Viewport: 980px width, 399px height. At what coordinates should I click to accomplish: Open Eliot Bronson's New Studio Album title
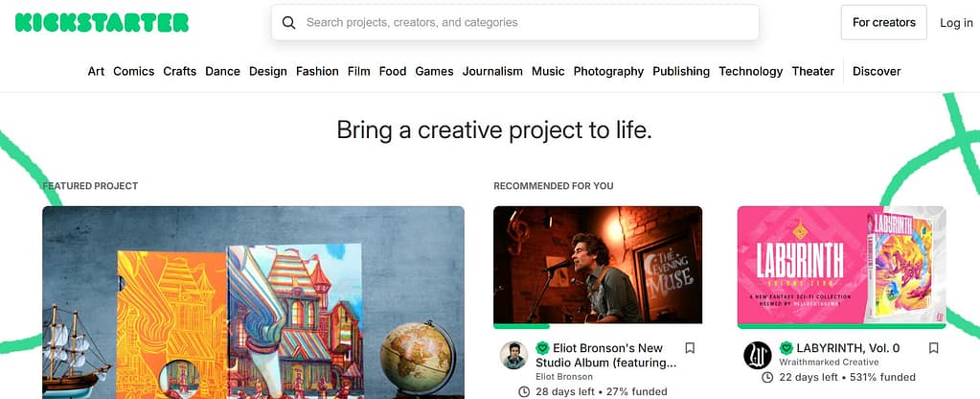coord(606,355)
